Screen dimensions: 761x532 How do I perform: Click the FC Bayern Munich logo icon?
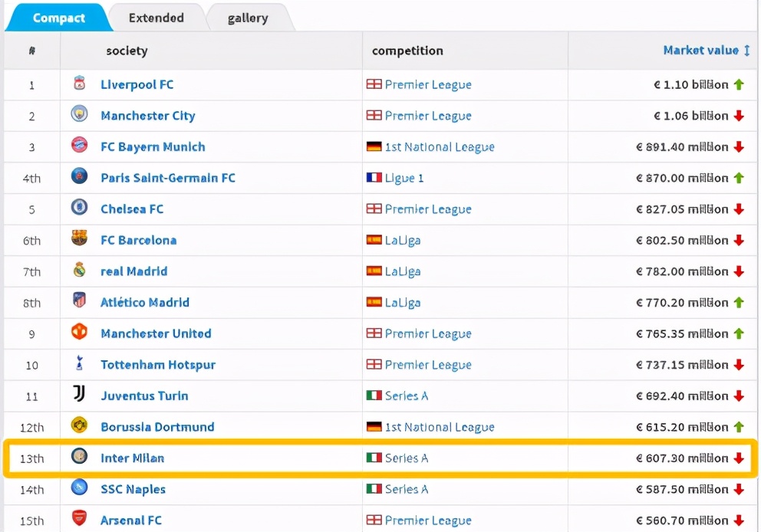79,146
